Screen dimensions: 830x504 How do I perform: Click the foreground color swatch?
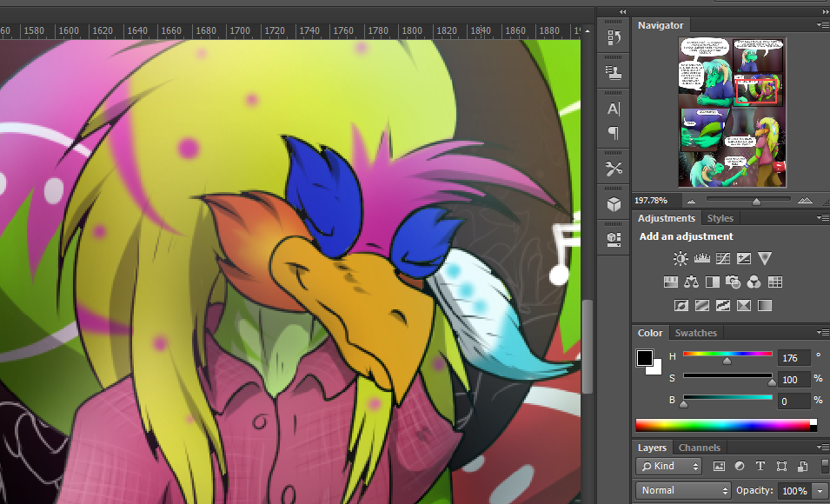tap(645, 358)
